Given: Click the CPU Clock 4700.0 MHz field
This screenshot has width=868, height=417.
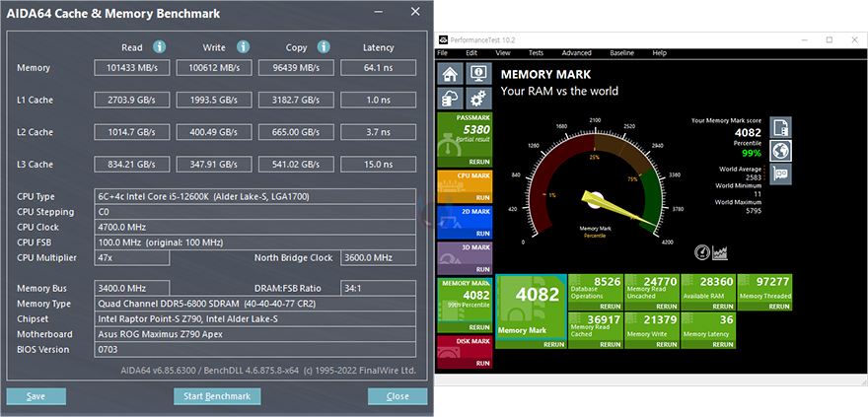Looking at the screenshot, I should click(255, 227).
